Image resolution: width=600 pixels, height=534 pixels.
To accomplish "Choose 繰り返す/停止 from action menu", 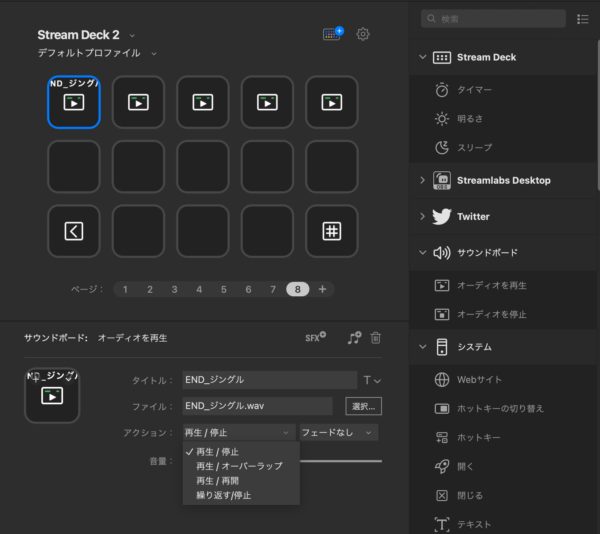I will click(x=223, y=494).
